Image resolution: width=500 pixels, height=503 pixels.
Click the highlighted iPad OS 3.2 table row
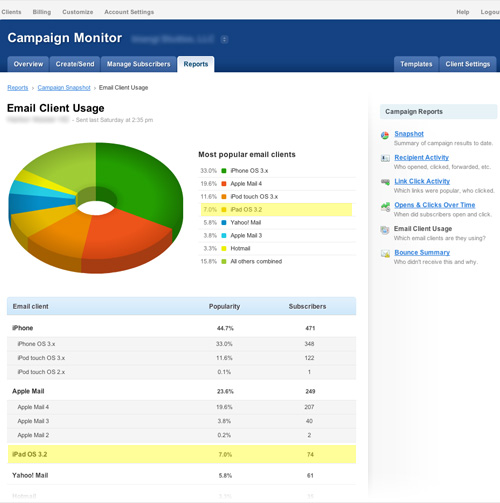tap(182, 454)
